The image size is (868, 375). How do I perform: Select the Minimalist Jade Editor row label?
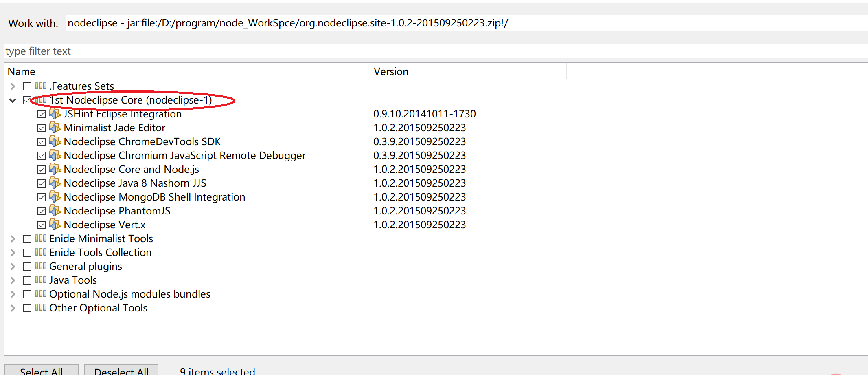114,128
